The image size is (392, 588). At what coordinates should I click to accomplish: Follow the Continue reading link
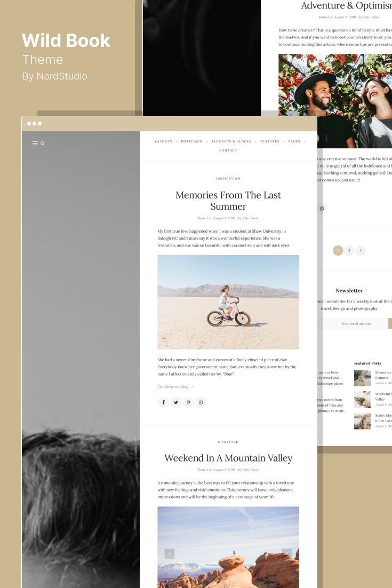[175, 387]
